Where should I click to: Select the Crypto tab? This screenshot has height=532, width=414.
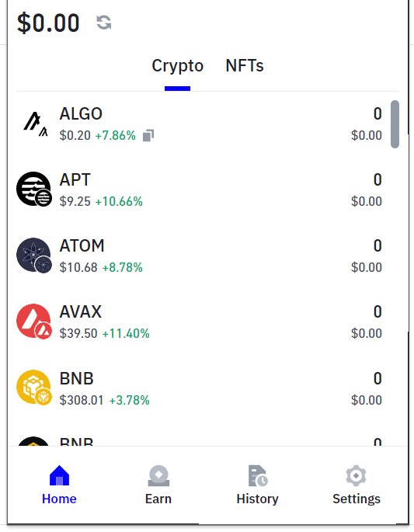(177, 66)
